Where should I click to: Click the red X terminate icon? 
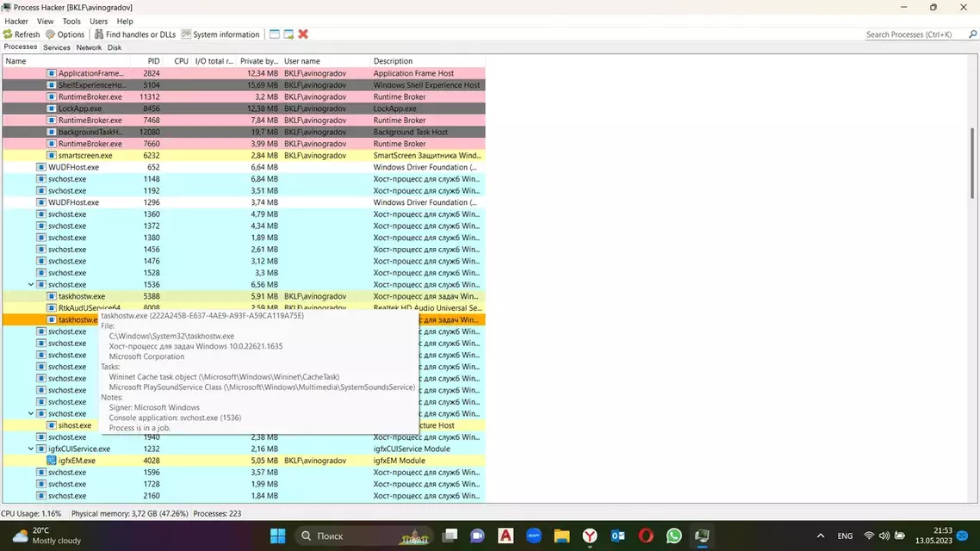click(303, 34)
